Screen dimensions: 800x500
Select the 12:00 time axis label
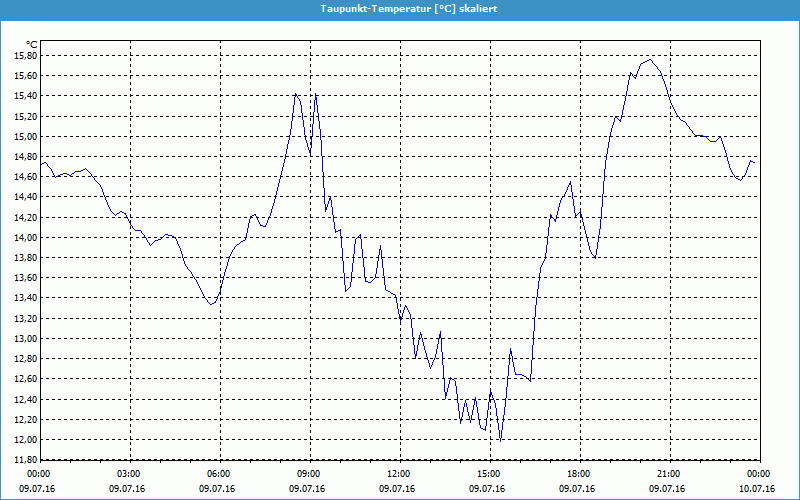coord(398,474)
